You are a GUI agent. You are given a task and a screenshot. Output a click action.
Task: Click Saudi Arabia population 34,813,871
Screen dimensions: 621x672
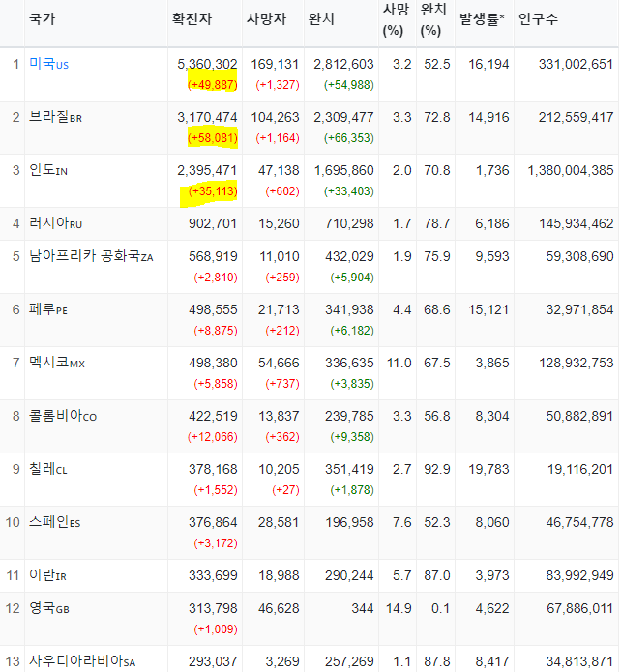579,661
